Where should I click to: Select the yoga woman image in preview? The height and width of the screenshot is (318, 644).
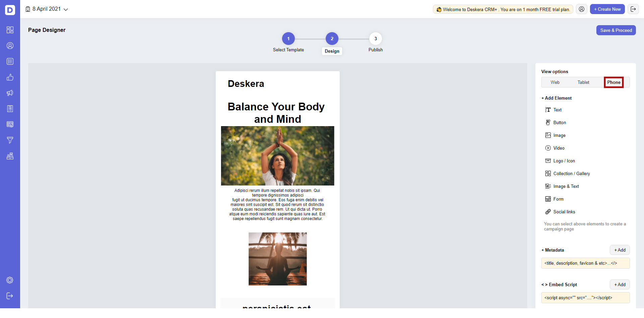(x=278, y=156)
